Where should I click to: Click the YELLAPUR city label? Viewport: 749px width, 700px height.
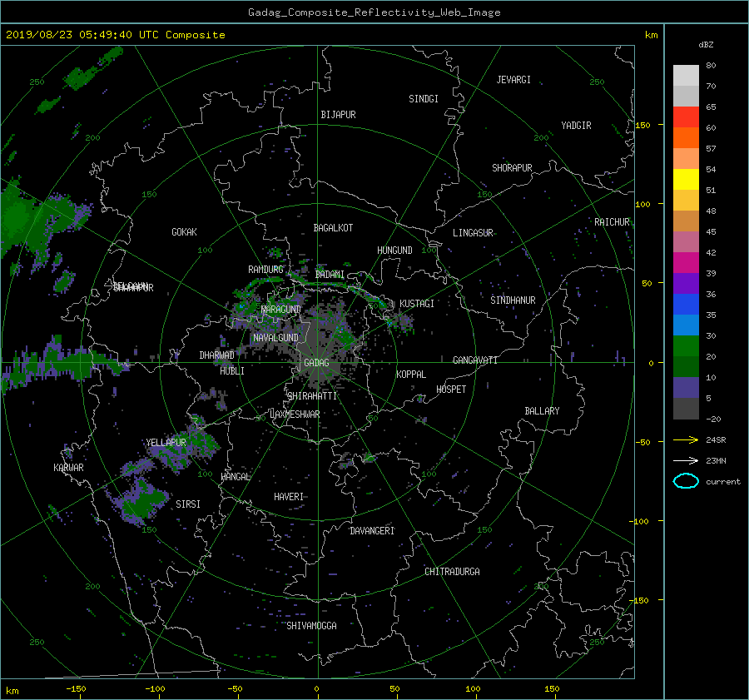pyautogui.click(x=166, y=443)
